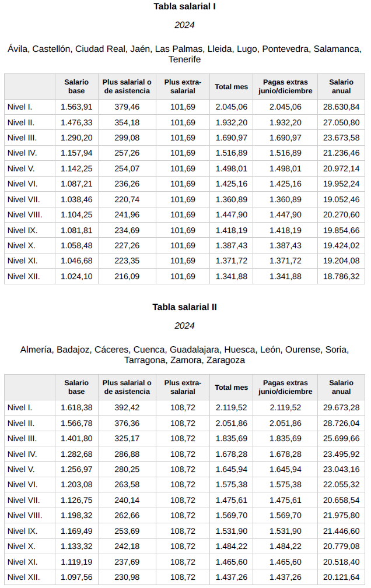
Task: Click the "Tabla salarial II" heading
Action: click(x=184, y=307)
